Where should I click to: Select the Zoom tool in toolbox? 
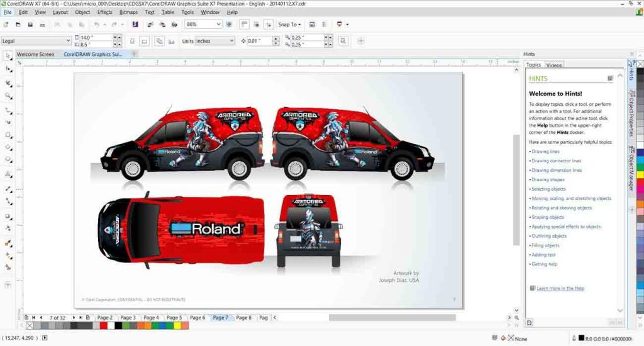point(8,96)
